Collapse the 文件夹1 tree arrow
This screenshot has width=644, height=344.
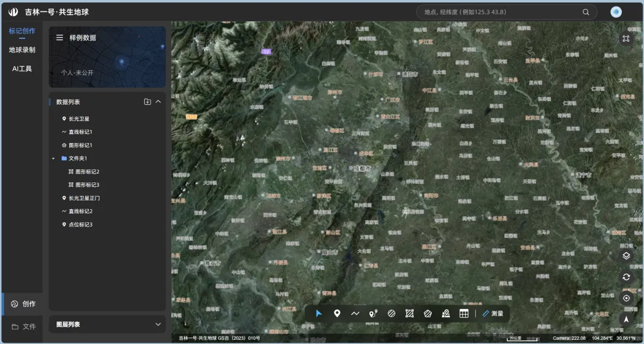click(x=54, y=159)
